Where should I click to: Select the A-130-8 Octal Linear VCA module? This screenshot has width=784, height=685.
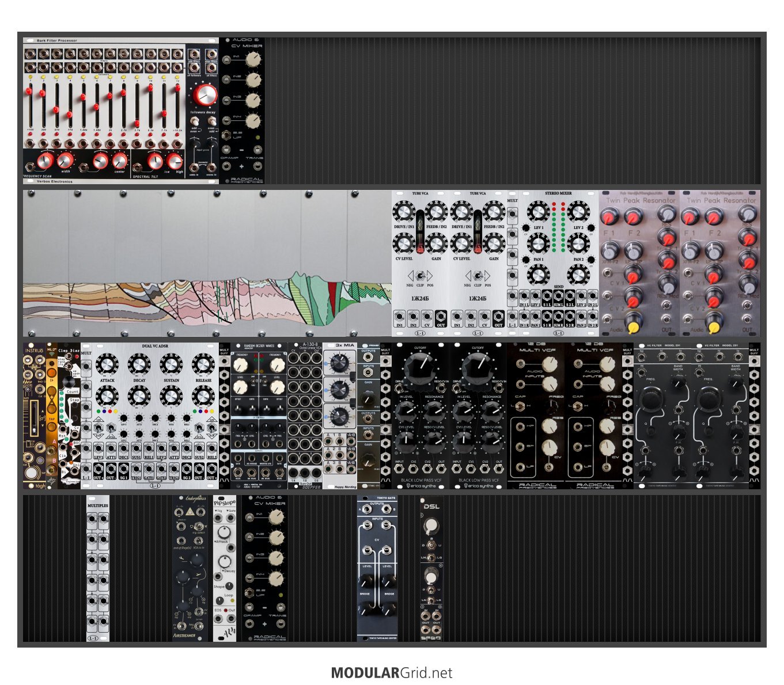coord(305,416)
